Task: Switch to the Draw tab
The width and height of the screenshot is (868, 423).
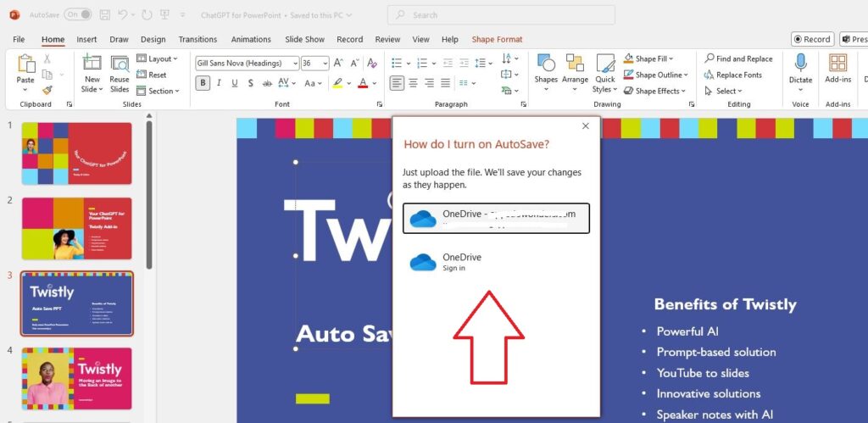Action: (x=119, y=39)
